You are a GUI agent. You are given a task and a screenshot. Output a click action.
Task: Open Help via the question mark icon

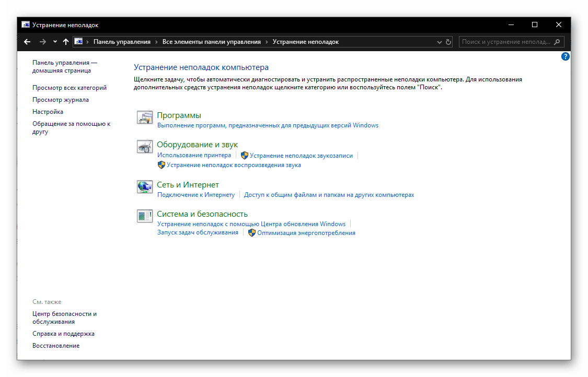tap(565, 56)
